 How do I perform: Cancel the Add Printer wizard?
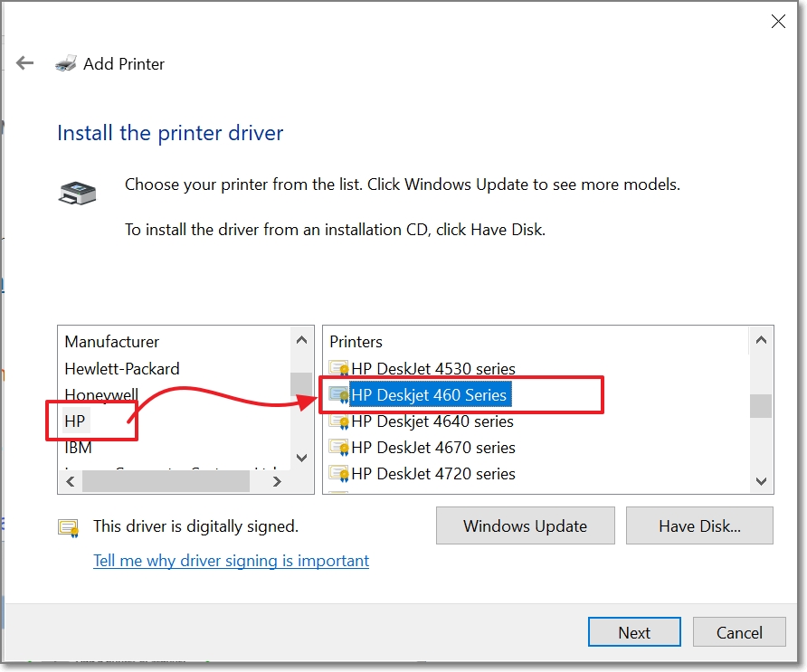[739, 632]
